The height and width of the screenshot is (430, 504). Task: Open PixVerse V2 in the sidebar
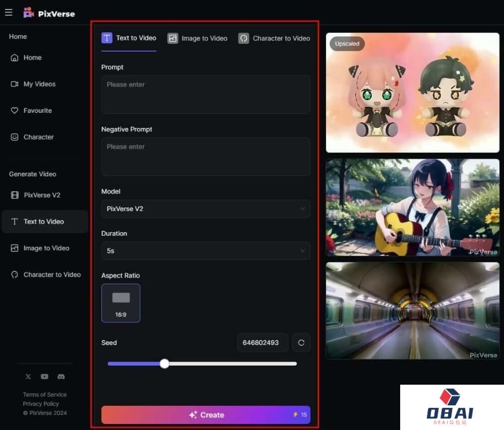[x=42, y=195]
